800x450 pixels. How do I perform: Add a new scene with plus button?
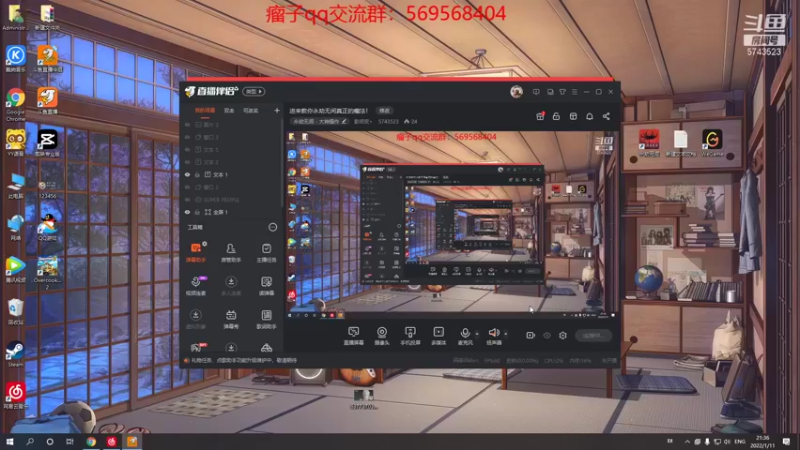pyautogui.click(x=277, y=110)
